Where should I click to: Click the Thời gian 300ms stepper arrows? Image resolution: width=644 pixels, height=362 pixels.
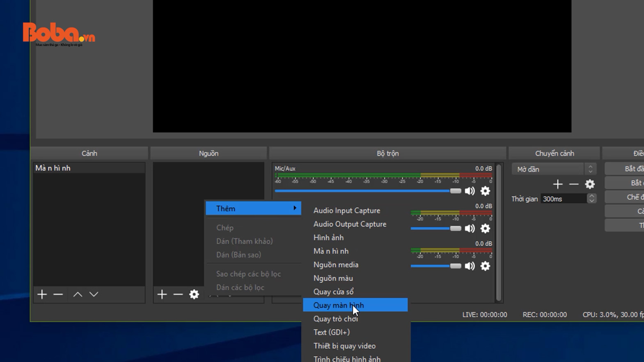(591, 199)
